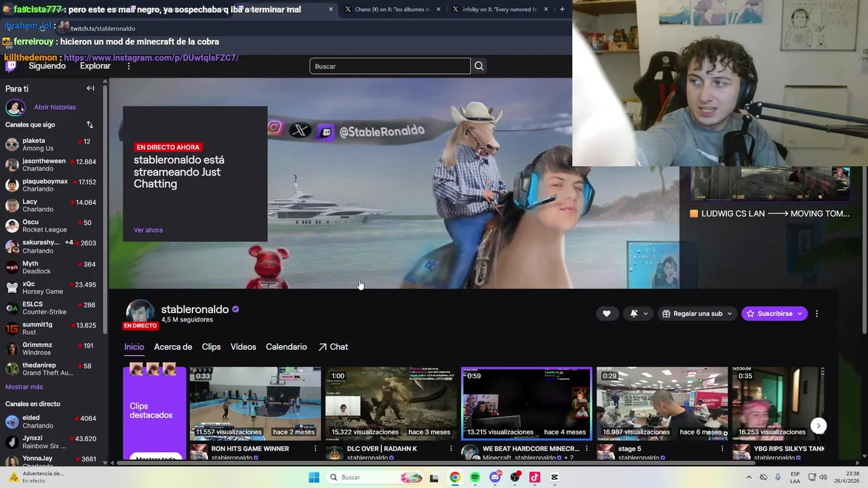Viewport: 868px width, 488px height.
Task: Open the three-dot menu beside Explorar
Action: 129,66
